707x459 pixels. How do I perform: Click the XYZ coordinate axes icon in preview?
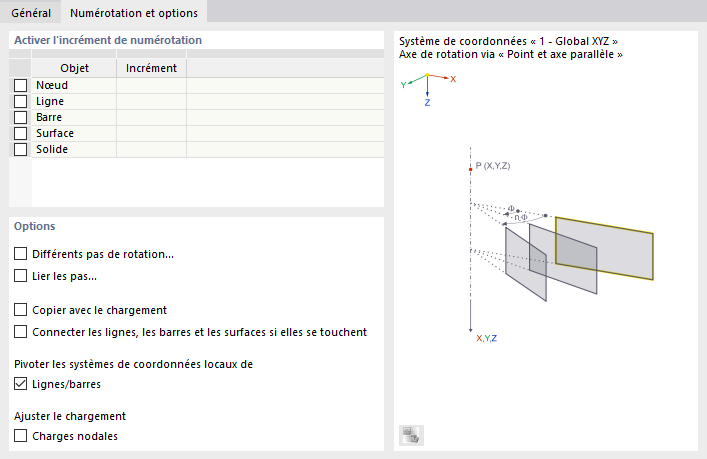(x=427, y=86)
